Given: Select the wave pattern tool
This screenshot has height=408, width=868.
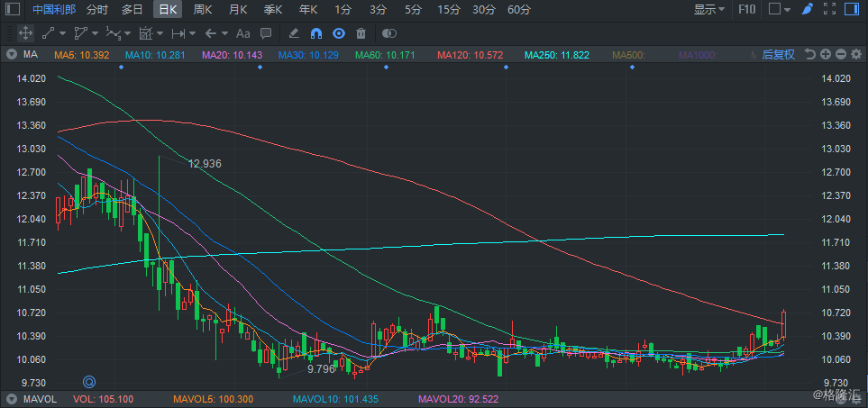Looking at the screenshot, I should (x=113, y=33).
